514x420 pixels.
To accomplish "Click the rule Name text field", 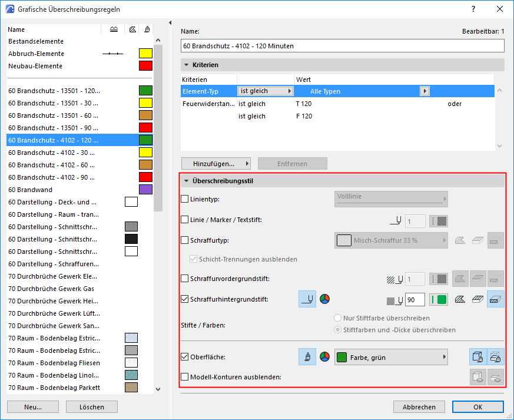I will (x=342, y=46).
